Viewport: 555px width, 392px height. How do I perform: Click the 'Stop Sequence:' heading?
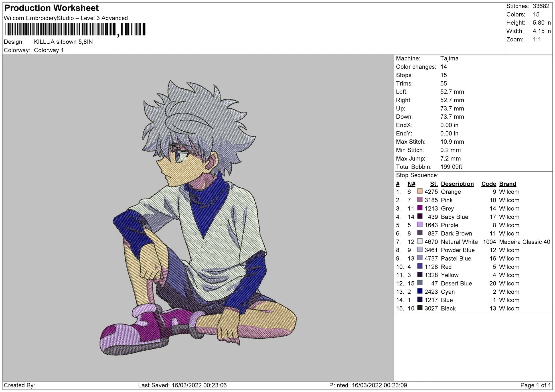point(417,175)
